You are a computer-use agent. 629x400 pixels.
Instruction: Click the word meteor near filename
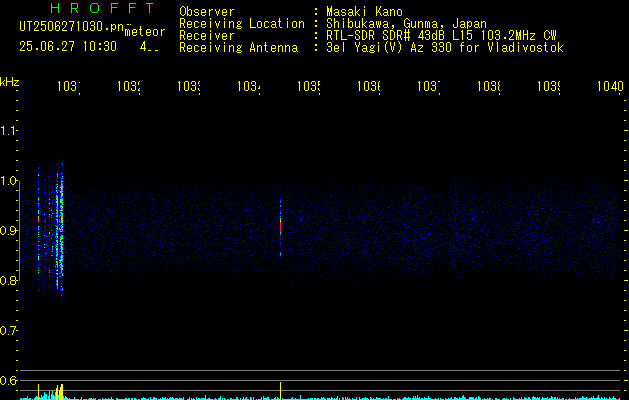tap(144, 31)
